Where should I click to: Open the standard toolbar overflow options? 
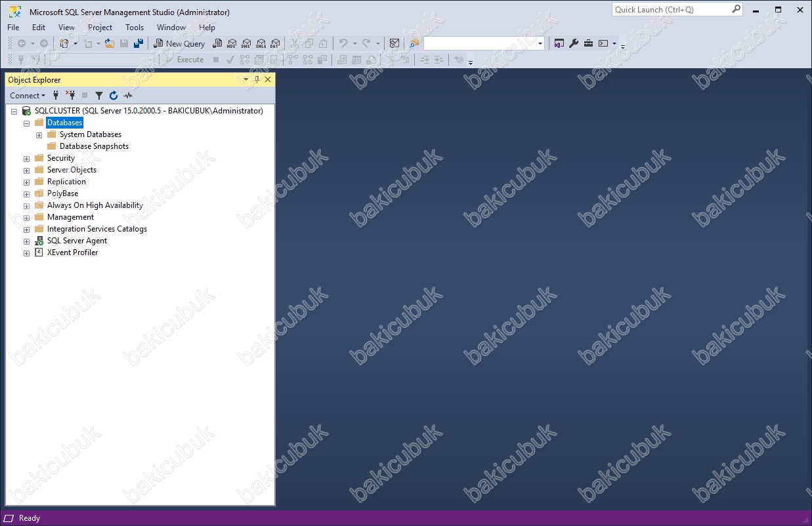click(x=623, y=45)
